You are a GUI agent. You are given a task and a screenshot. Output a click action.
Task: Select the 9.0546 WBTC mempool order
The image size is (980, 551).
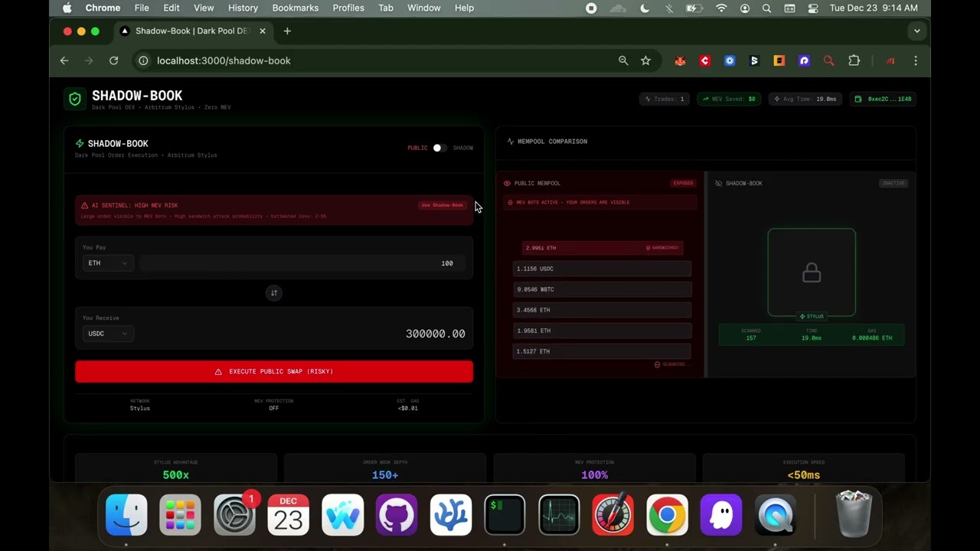pos(602,289)
